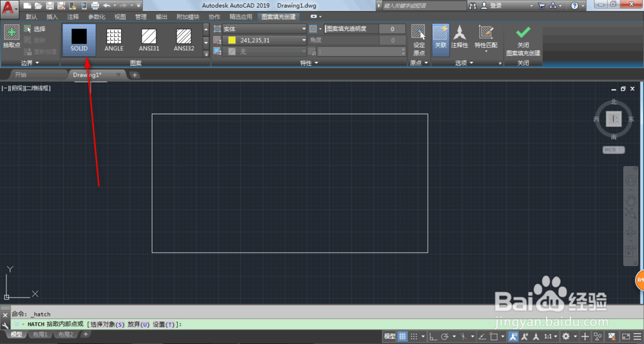The width and height of the screenshot is (644, 344).
Task: Click the Pick Points (拾取点) hatch tool
Action: [12, 37]
